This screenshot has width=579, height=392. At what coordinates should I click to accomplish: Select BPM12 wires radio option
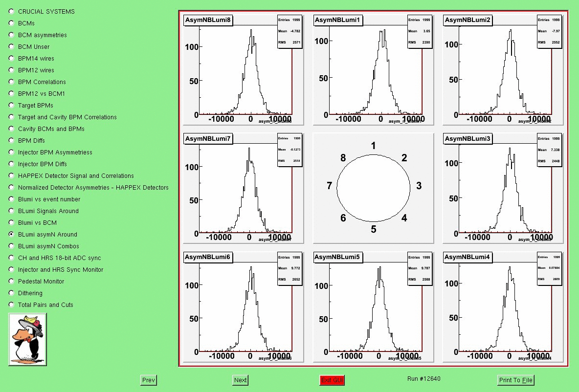[11, 70]
